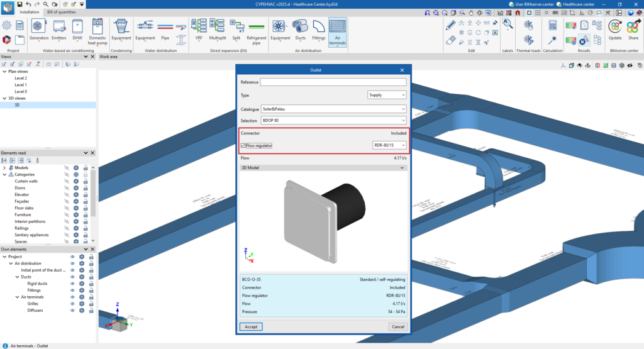Select the Fittings tool
This screenshot has width=644, height=349.
pos(318,30)
